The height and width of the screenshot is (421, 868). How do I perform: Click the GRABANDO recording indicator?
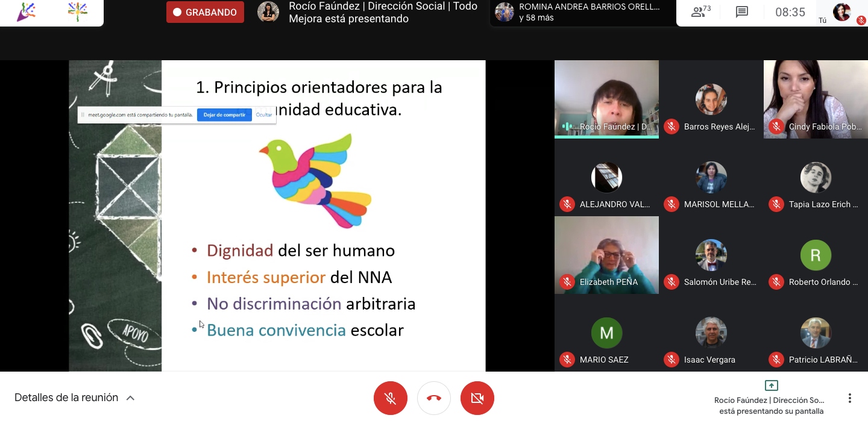(205, 12)
